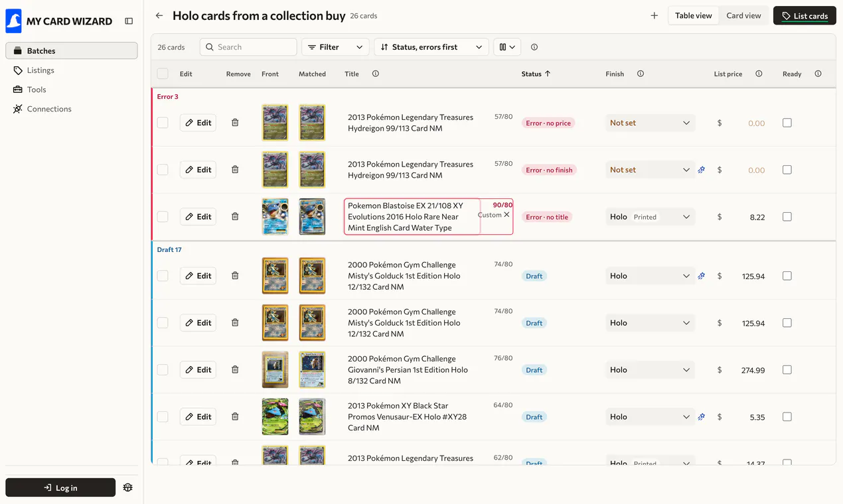
Task: Mark the Blastoise EX card as Ready
Action: (x=787, y=216)
